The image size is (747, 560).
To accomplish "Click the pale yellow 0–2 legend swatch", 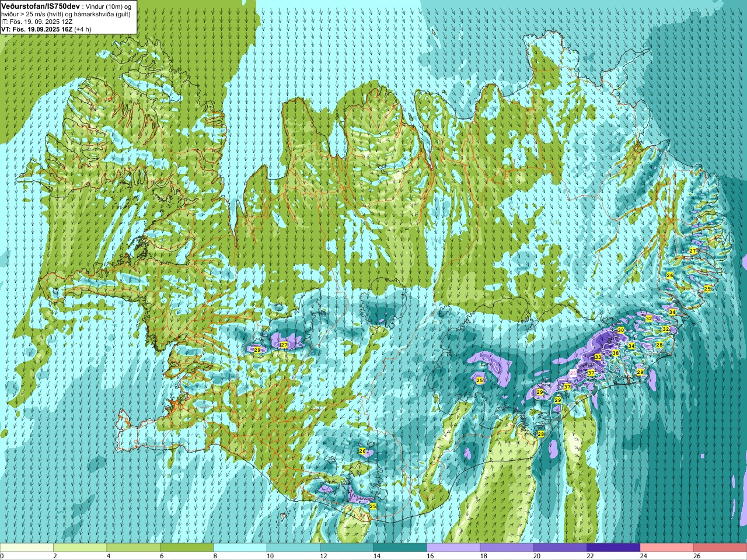I will [27, 548].
